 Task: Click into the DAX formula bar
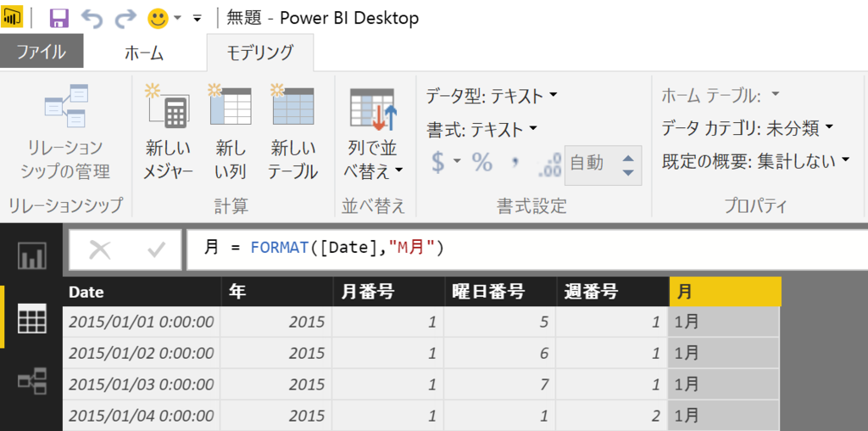click(x=527, y=249)
